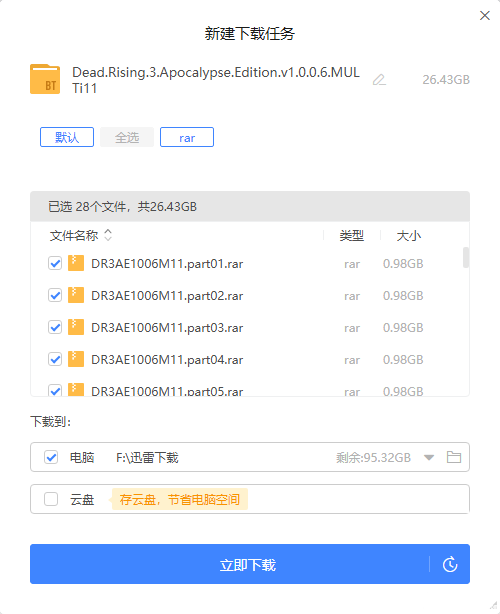Expand the download path dropdown arrow
Viewport: 500px width, 614px height.
[x=429, y=457]
